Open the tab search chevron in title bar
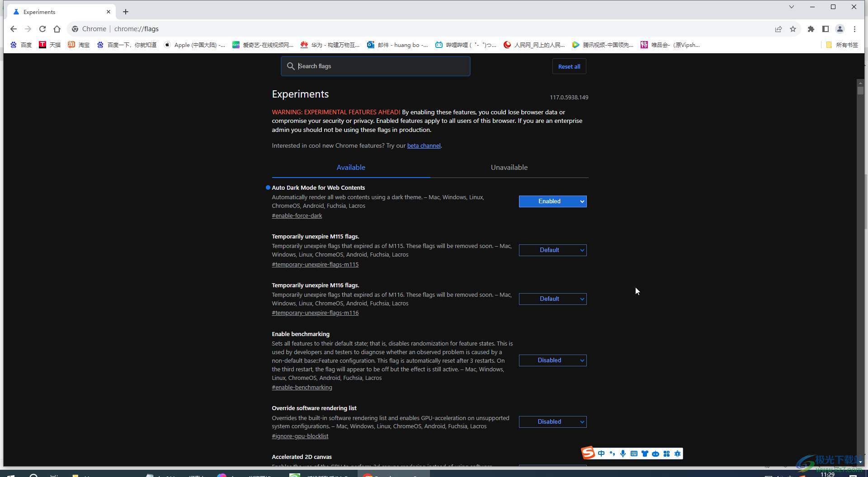This screenshot has height=477, width=868. [x=792, y=7]
